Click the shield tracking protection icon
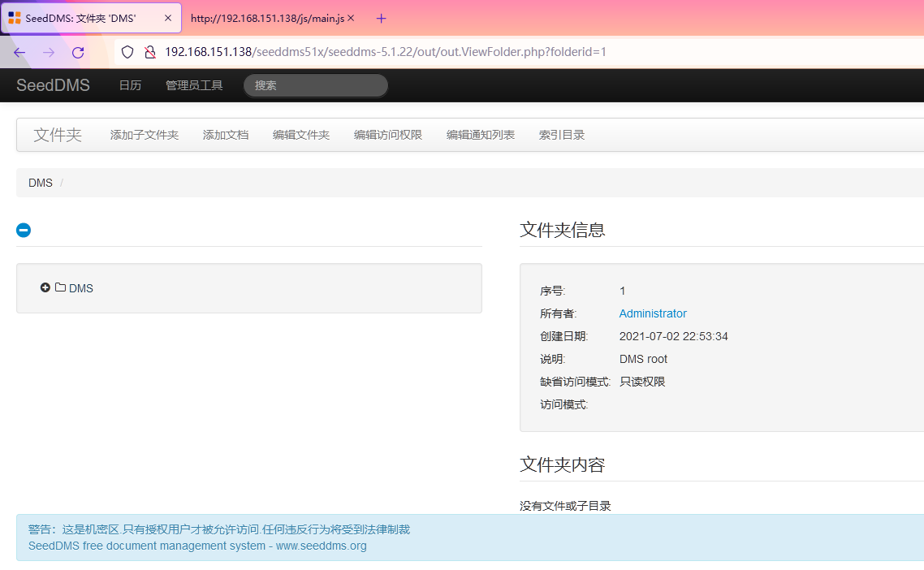The height and width of the screenshot is (570, 924). [127, 52]
